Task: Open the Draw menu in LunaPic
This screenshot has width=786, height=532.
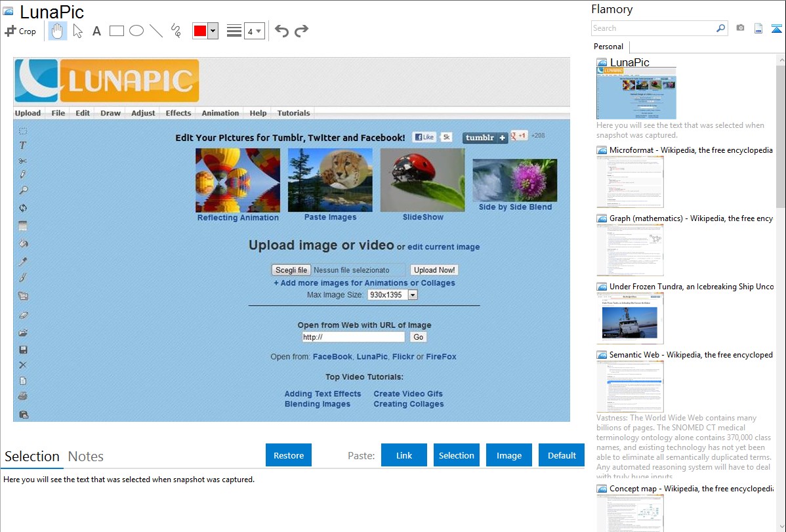Action: click(x=110, y=113)
